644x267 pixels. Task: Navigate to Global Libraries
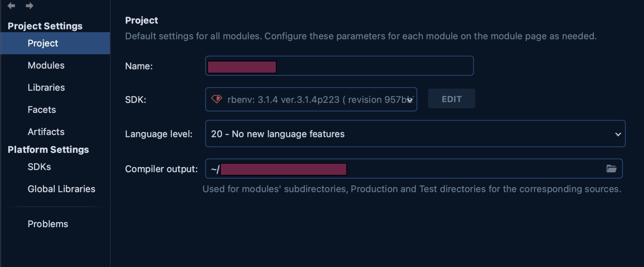pos(61,189)
